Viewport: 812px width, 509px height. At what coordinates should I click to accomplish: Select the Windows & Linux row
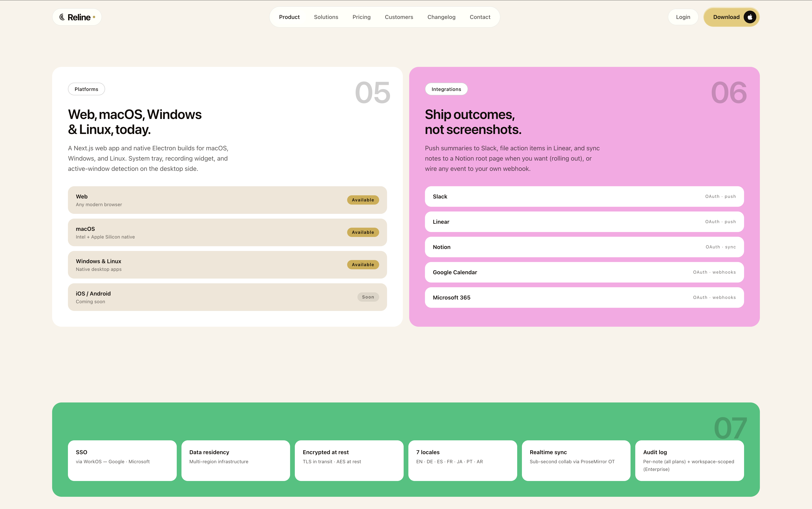(x=227, y=265)
